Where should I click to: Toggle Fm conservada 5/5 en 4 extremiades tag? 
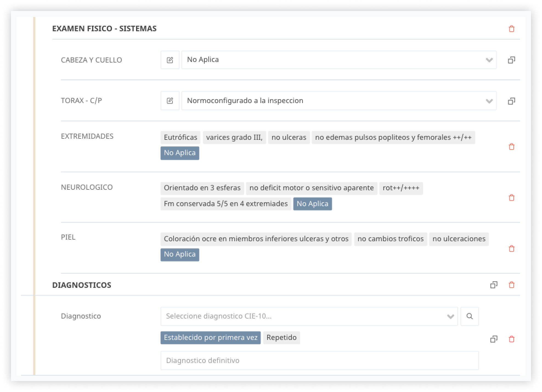[x=226, y=204]
